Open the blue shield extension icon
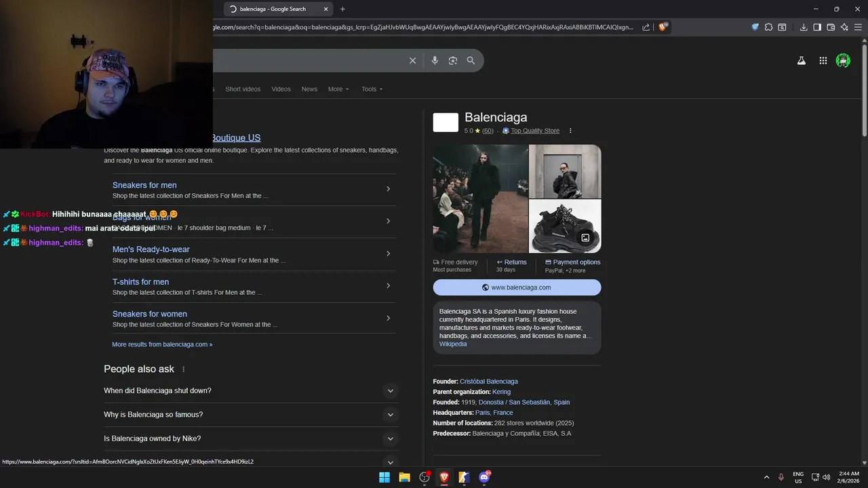The height and width of the screenshot is (488, 868). point(755,27)
